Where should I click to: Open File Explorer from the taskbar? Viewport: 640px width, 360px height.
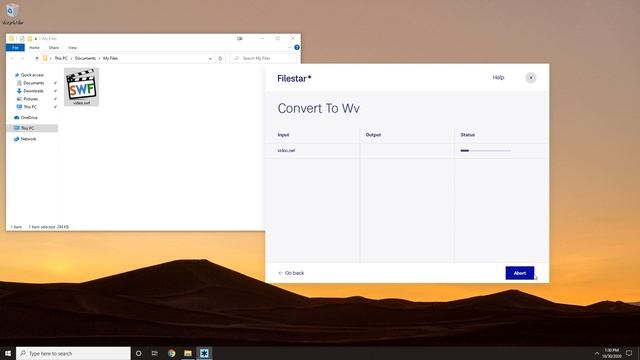188,353
